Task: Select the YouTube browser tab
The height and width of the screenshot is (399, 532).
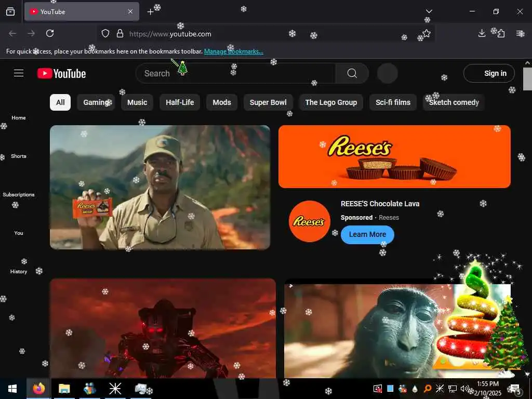Action: pos(82,11)
